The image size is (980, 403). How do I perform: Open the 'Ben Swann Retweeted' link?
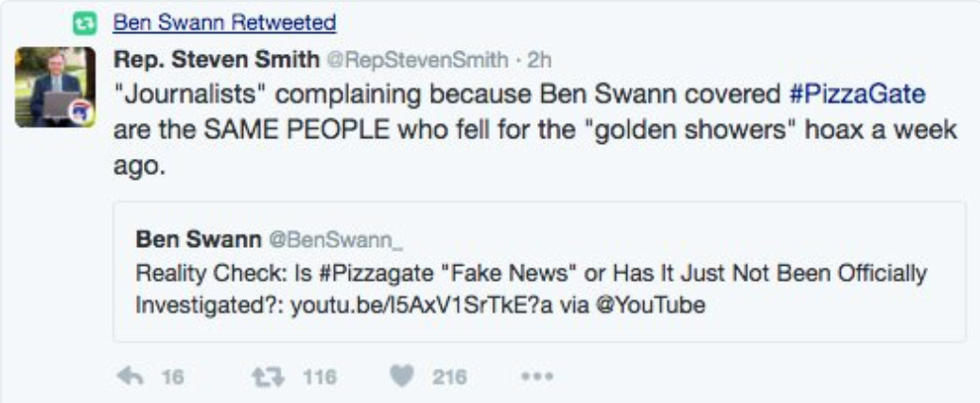224,24
